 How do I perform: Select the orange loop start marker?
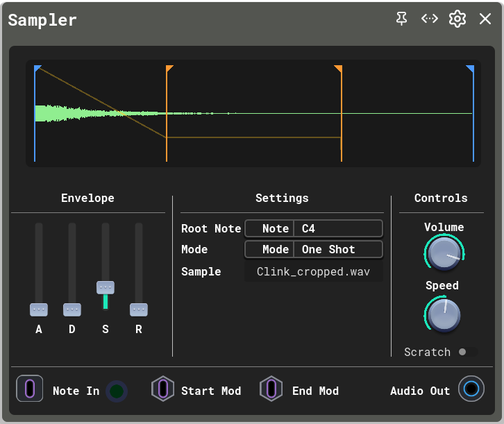tap(169, 68)
